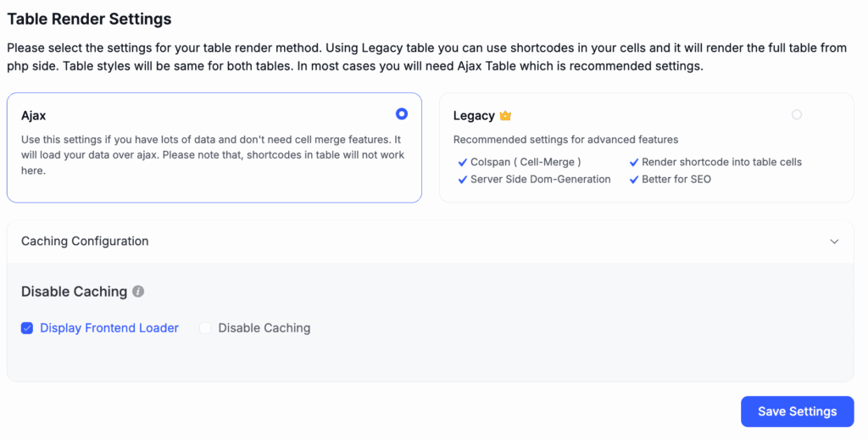The image size is (868, 440).
Task: Click the Colspan Cell-Merge checkmark icon
Action: point(463,162)
